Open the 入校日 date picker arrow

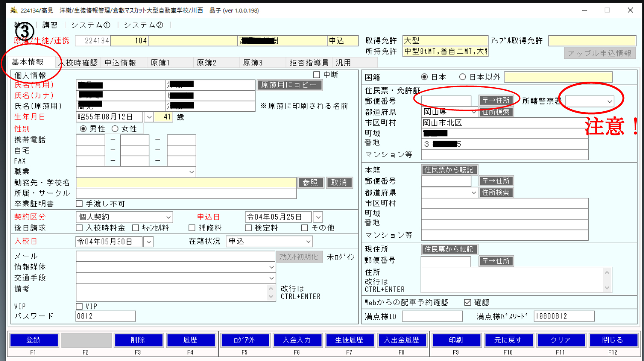148,242
